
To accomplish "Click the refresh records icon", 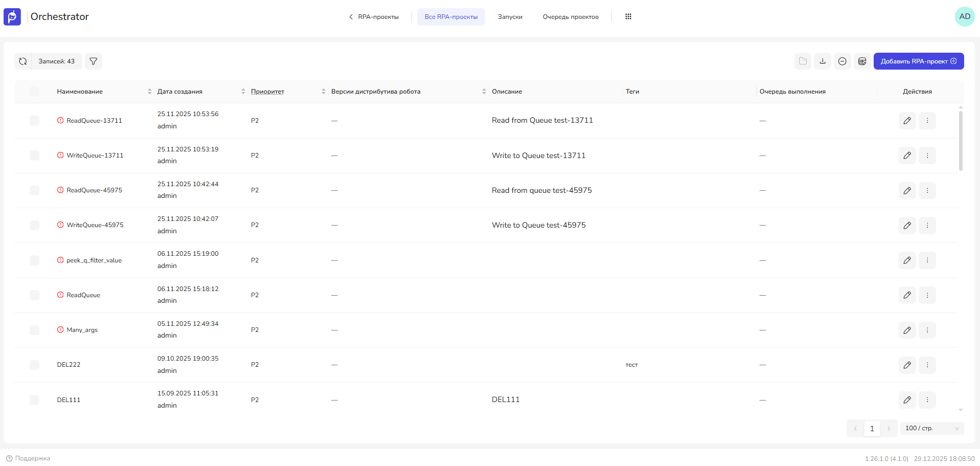I will 23,61.
